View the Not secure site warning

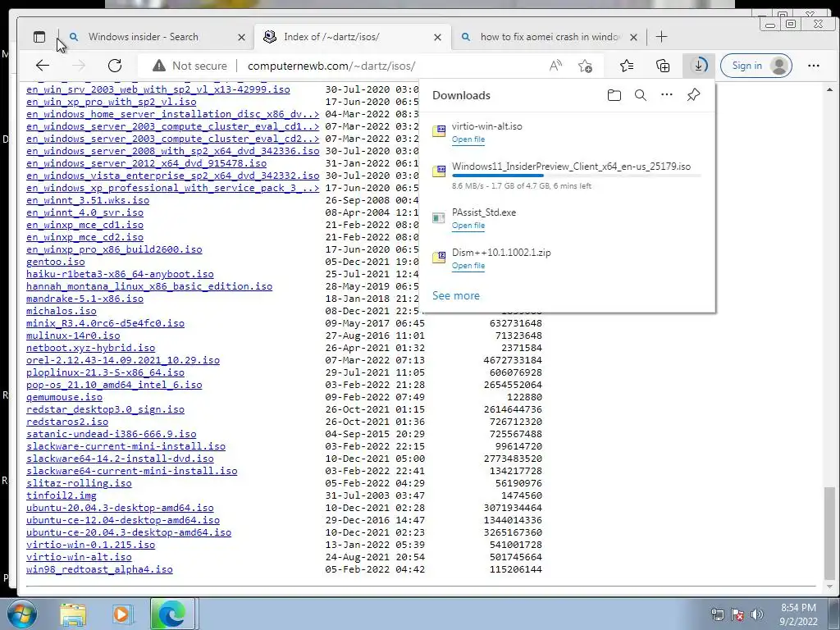[189, 66]
